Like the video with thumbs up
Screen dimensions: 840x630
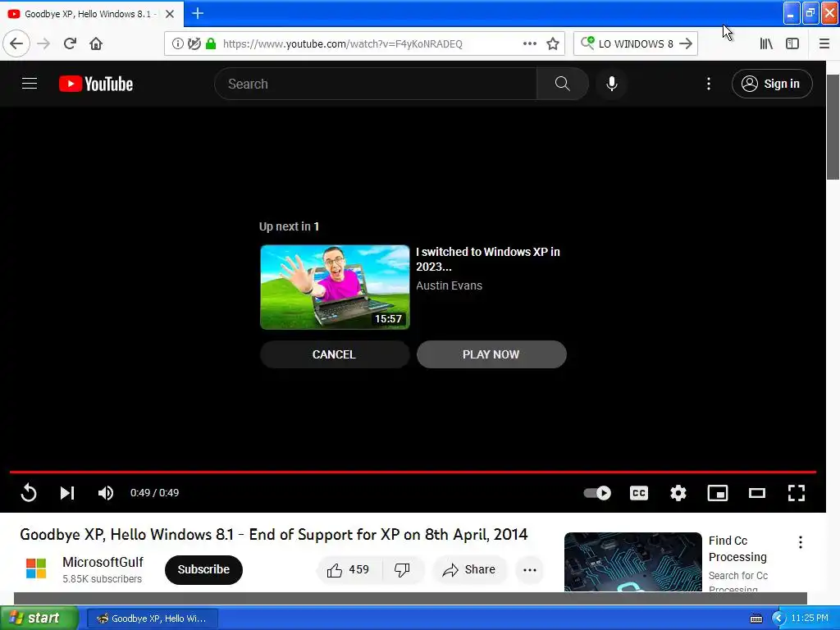point(349,569)
